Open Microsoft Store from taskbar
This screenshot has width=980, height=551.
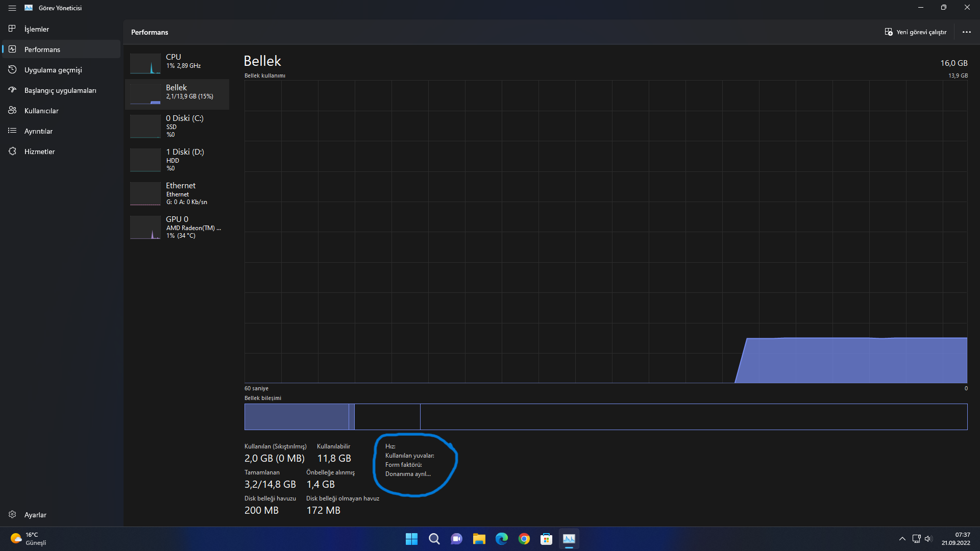(x=546, y=539)
